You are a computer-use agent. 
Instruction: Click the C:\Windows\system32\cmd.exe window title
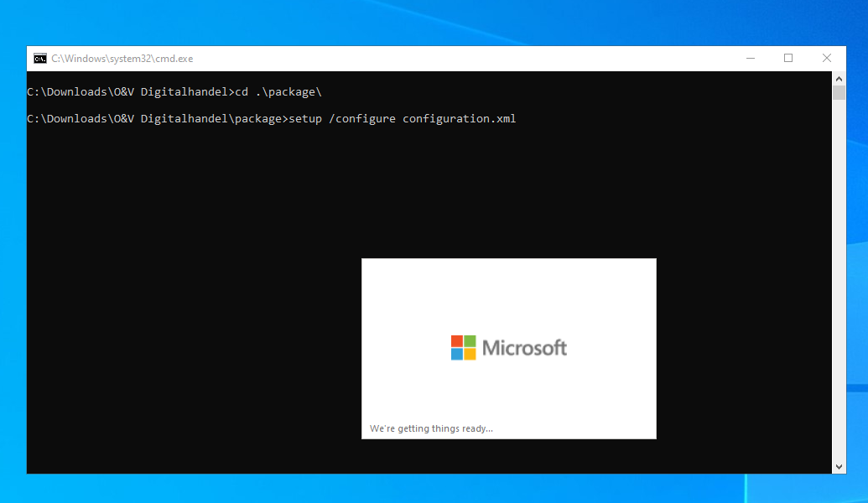coord(122,59)
